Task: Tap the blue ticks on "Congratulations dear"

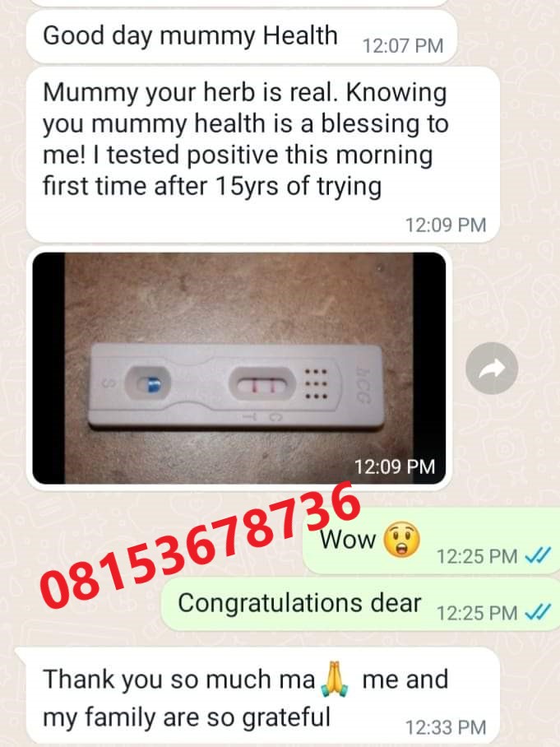Action: click(538, 612)
